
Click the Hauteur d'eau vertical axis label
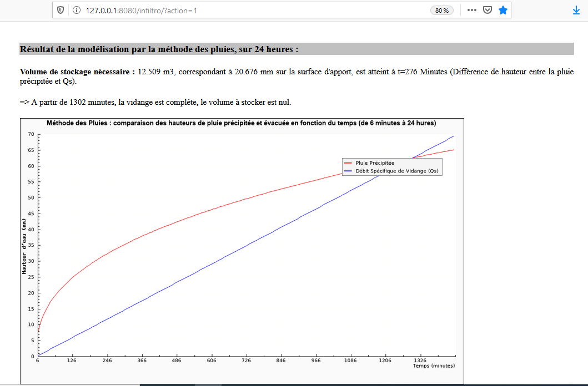click(24, 246)
